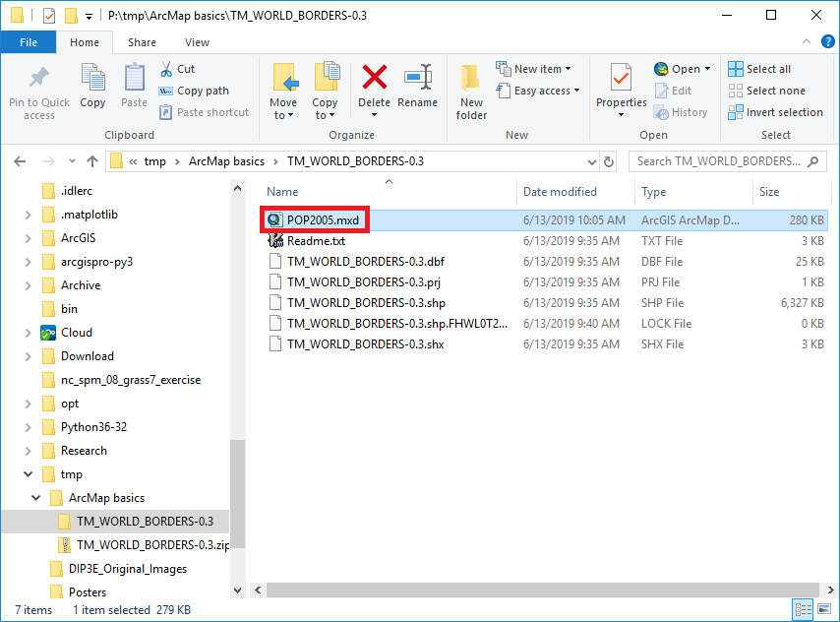This screenshot has height=622, width=840.
Task: Go up one folder level arrow
Action: 92,161
